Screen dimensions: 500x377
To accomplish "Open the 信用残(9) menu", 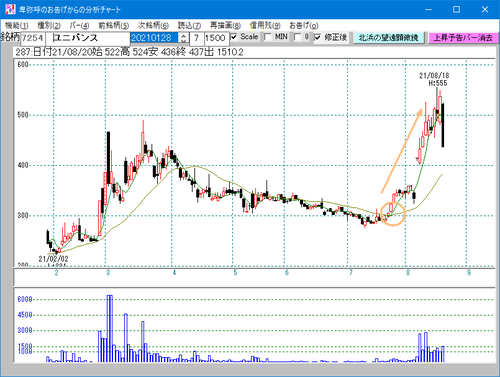I will pos(265,25).
